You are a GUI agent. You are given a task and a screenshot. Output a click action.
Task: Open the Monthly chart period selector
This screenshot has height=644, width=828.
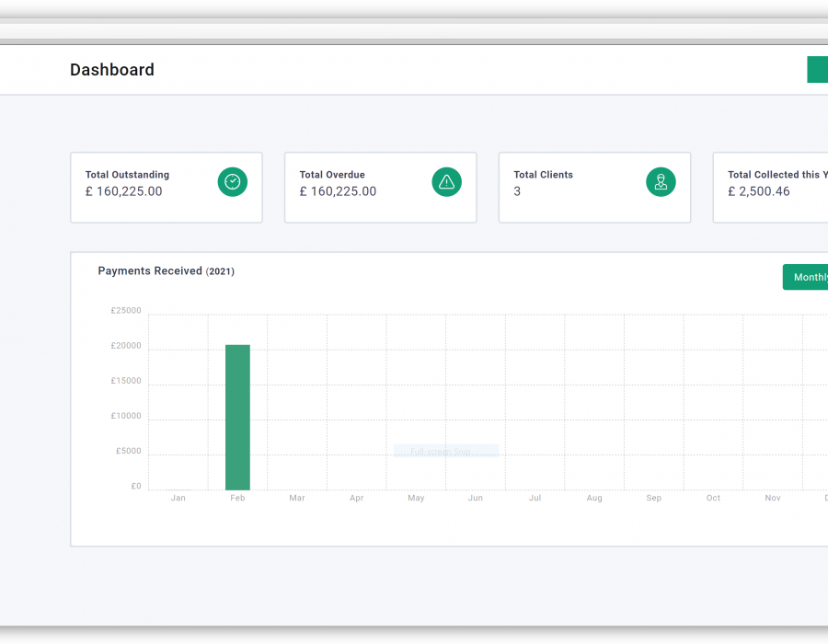click(x=808, y=277)
